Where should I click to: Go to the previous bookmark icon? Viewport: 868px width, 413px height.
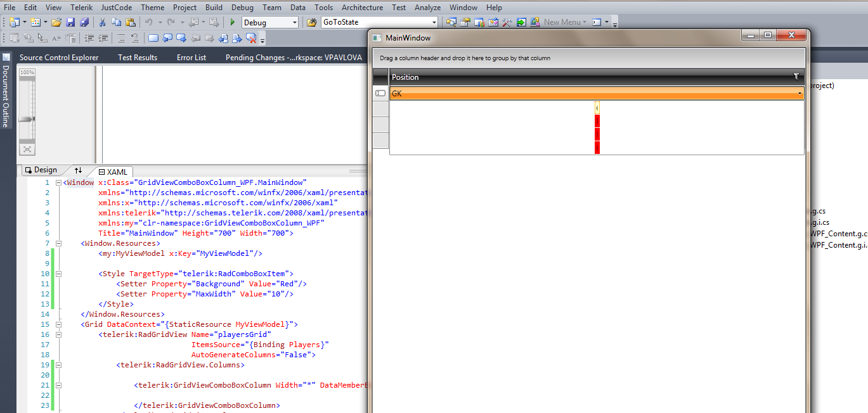[x=167, y=38]
